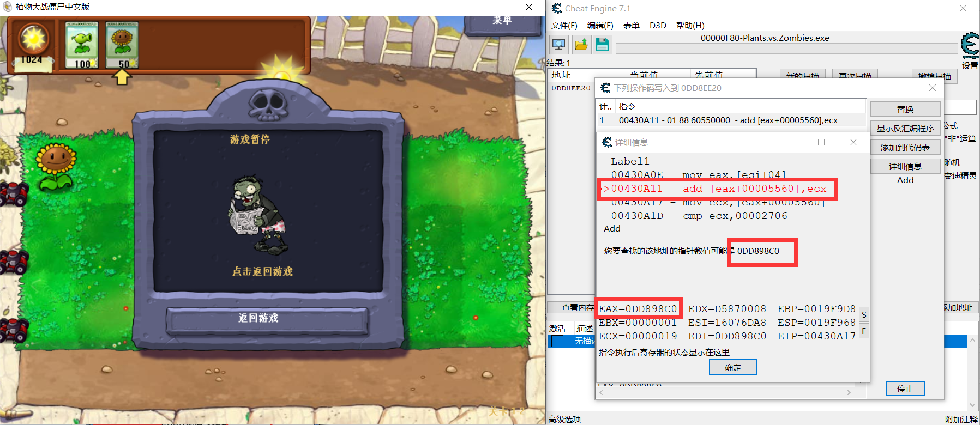The height and width of the screenshot is (425, 980).
Task: Click the ESI=16076DA8 register value
Action: pos(727,323)
